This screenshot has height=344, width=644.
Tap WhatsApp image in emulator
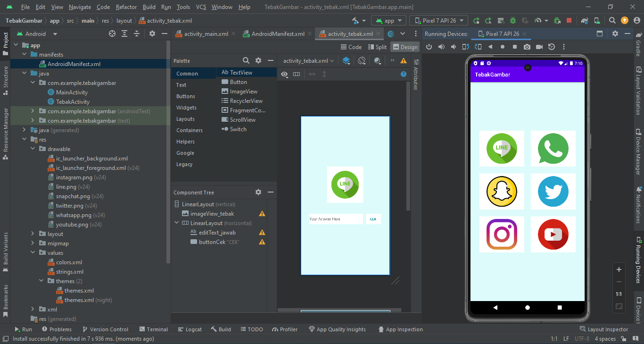pyautogui.click(x=553, y=149)
